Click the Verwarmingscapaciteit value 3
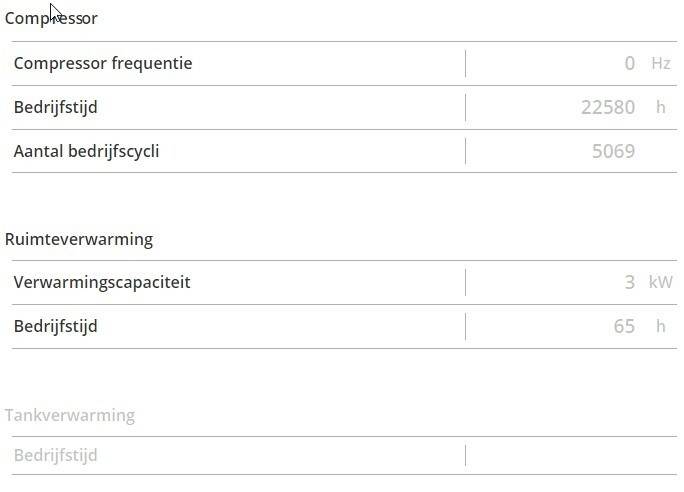 pyautogui.click(x=629, y=283)
